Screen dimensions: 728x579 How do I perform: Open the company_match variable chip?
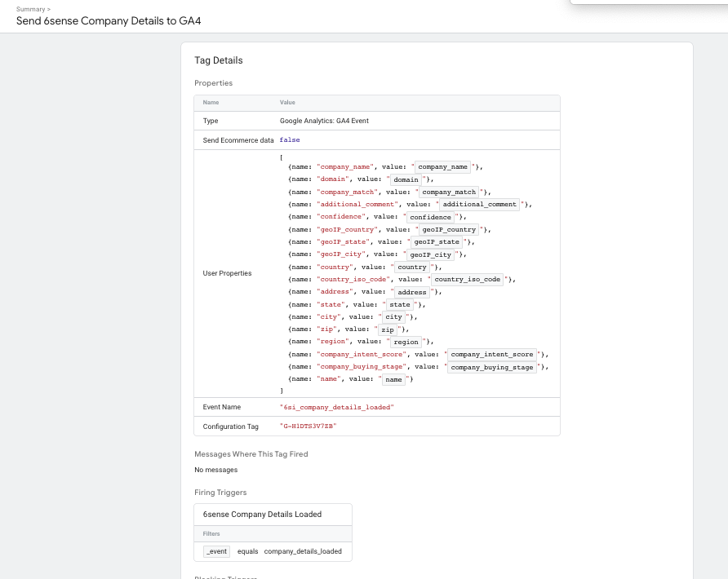pyautogui.click(x=449, y=192)
